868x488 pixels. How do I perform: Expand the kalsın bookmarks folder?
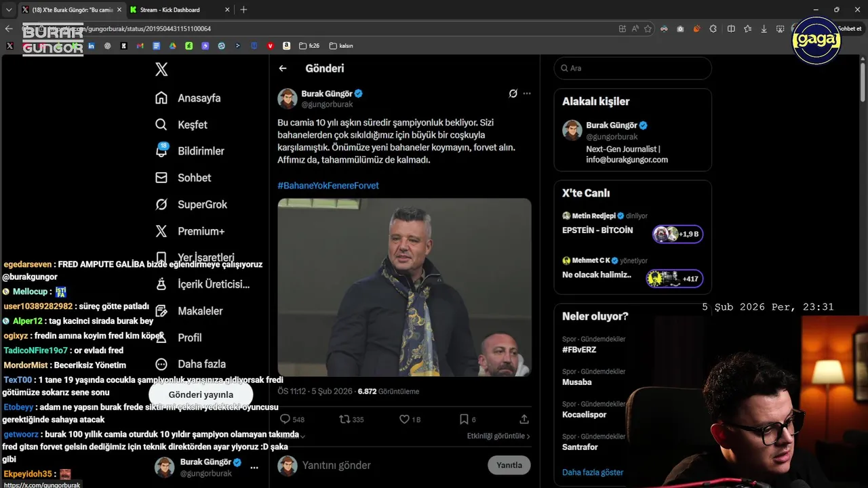click(x=341, y=46)
